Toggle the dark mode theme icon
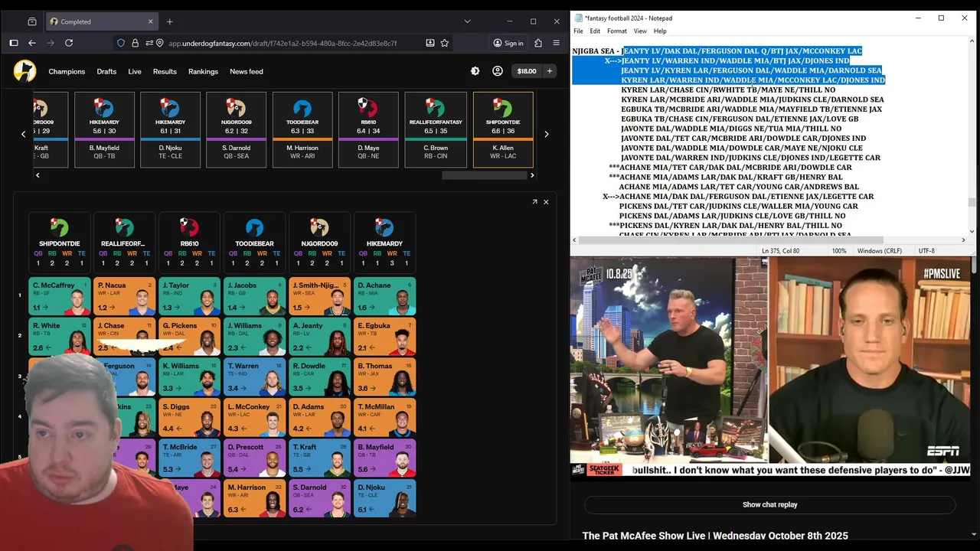This screenshot has width=980, height=551. 475,71
